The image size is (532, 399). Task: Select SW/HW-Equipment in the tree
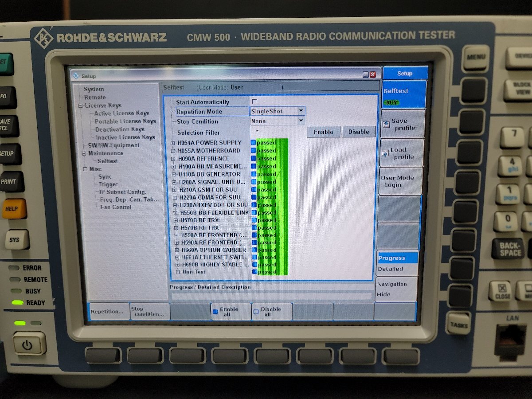(113, 145)
